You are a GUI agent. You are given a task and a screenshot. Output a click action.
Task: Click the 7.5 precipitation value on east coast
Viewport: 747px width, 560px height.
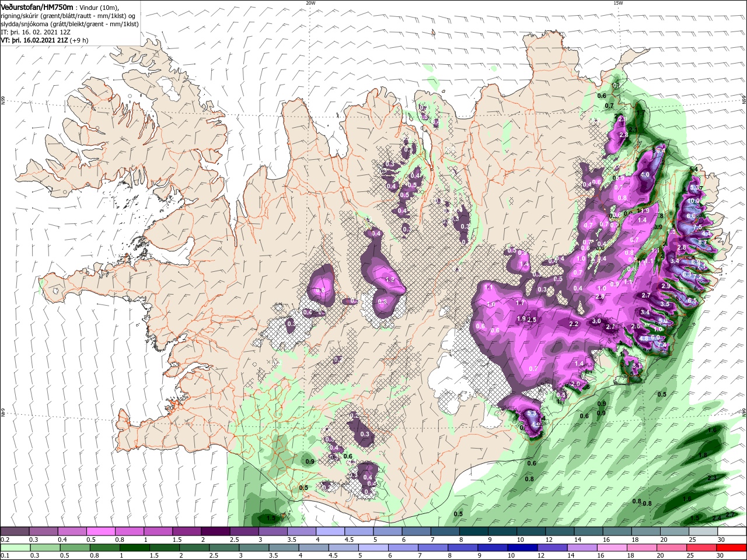click(697, 228)
